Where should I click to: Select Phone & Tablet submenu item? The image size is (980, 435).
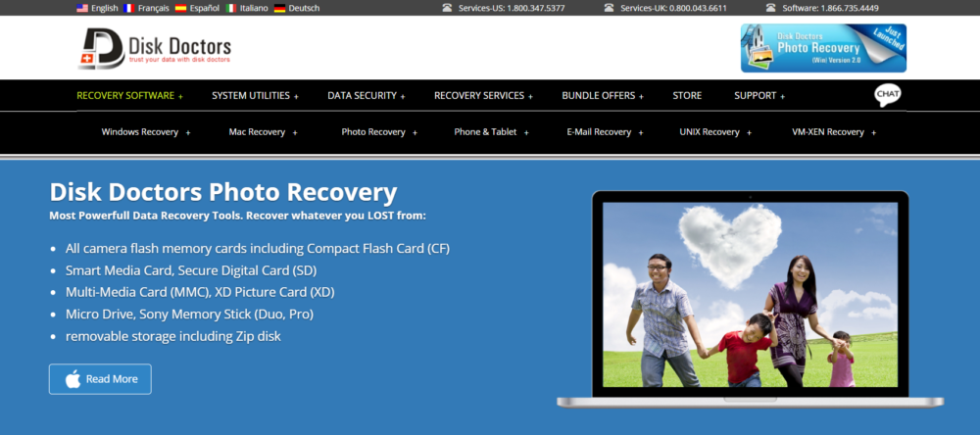tap(486, 132)
